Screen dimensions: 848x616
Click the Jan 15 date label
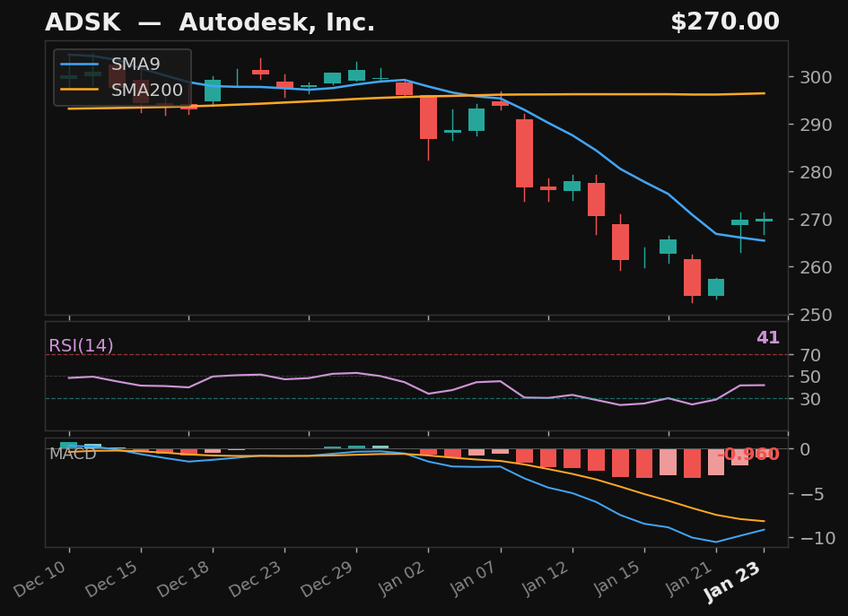point(616,578)
